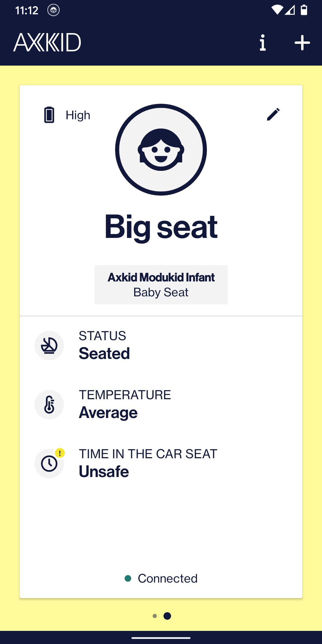The height and width of the screenshot is (644, 322).
Task: Switch to the first page dot
Action: pos(154,616)
